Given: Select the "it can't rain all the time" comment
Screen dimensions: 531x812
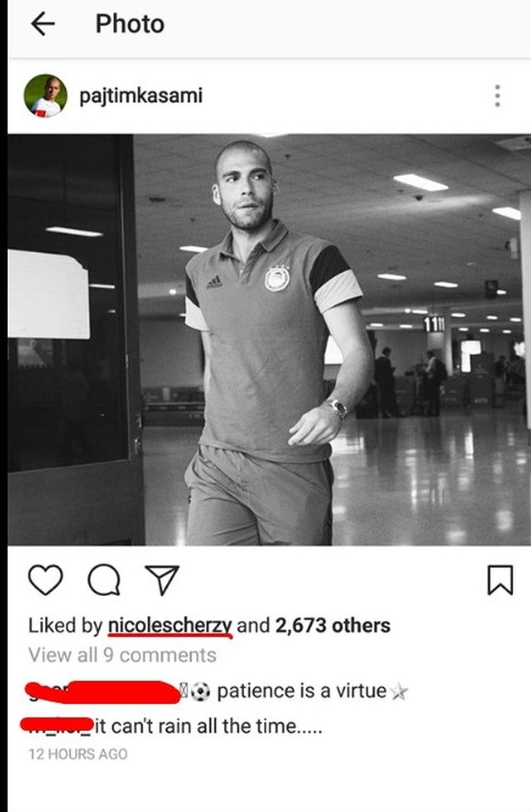Looking at the screenshot, I should click(209, 726).
